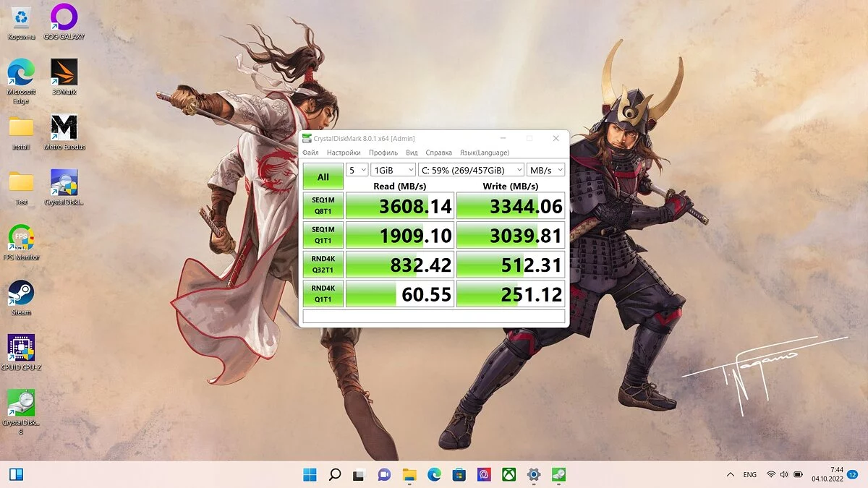Screen dimensions: 868x488
Task: Open the Настройки menu
Action: 343,153
